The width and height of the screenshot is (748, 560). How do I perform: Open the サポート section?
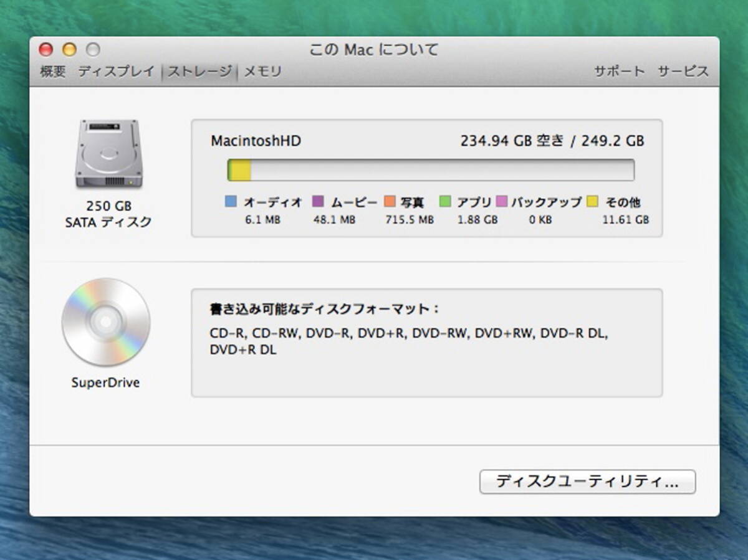tap(619, 72)
